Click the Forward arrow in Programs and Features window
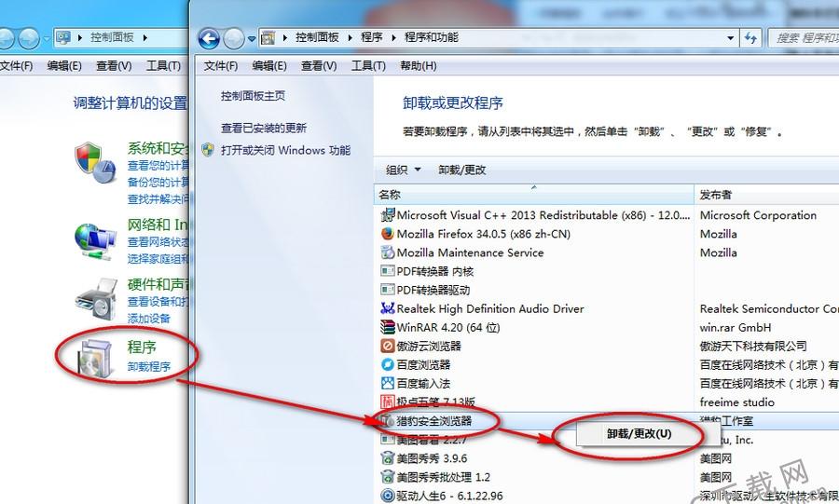 pos(234,38)
